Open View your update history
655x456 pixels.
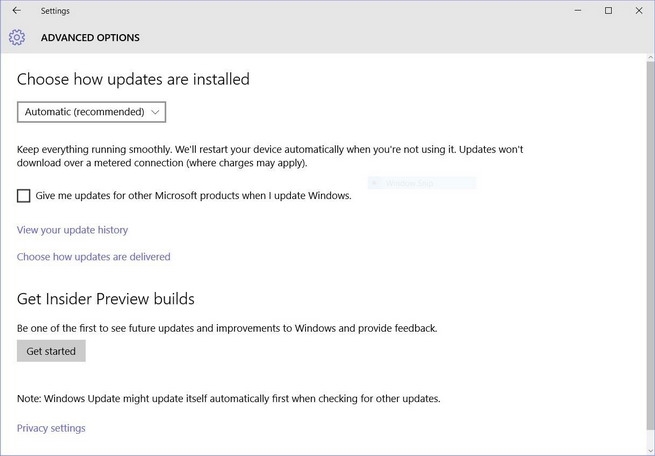click(x=73, y=230)
